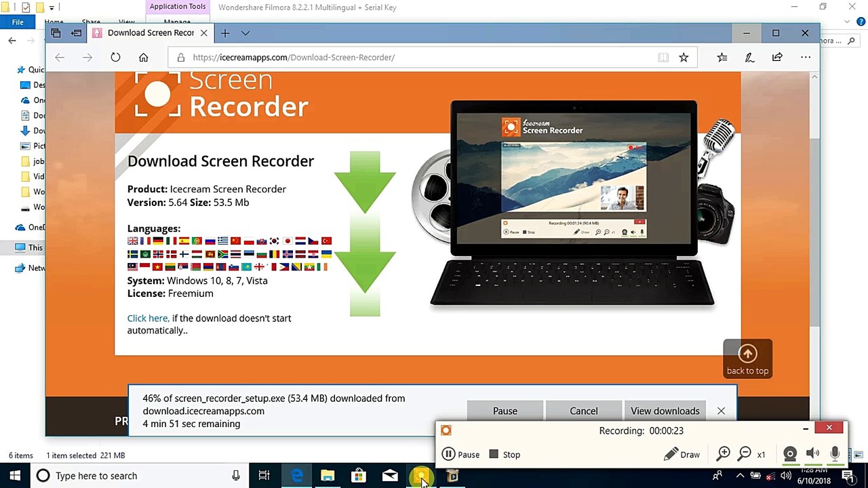Go forward in Edge browser
This screenshot has height=488, width=868.
tap(87, 58)
